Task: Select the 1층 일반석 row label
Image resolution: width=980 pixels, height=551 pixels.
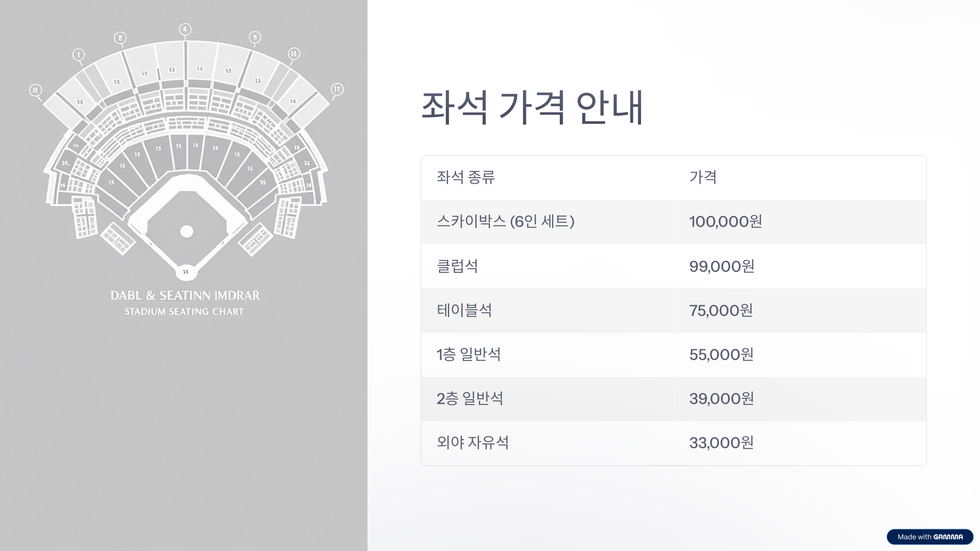Action: point(469,354)
